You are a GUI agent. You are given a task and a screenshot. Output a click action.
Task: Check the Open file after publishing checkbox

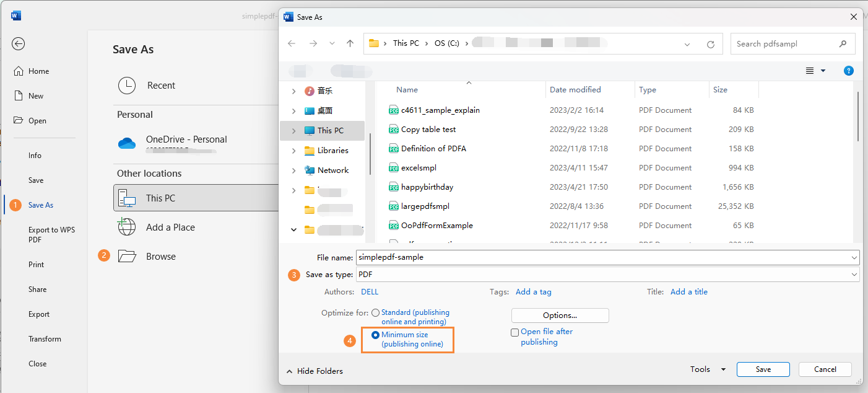(x=514, y=332)
